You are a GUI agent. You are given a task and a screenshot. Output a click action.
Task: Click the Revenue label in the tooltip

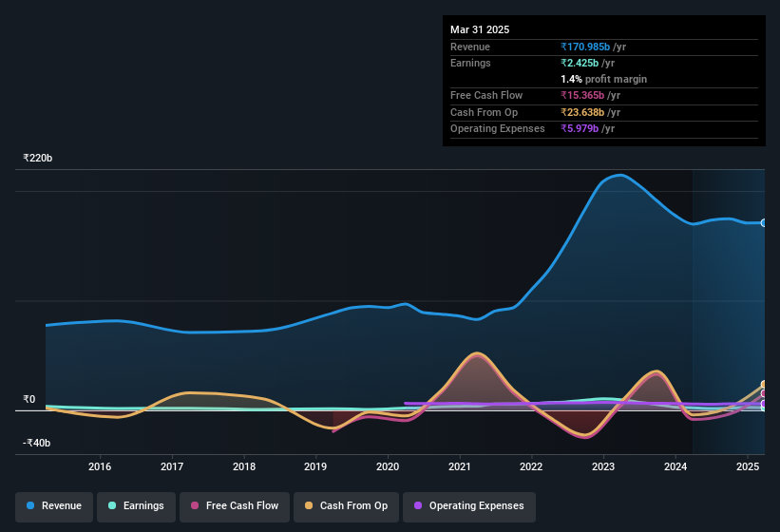tap(470, 47)
